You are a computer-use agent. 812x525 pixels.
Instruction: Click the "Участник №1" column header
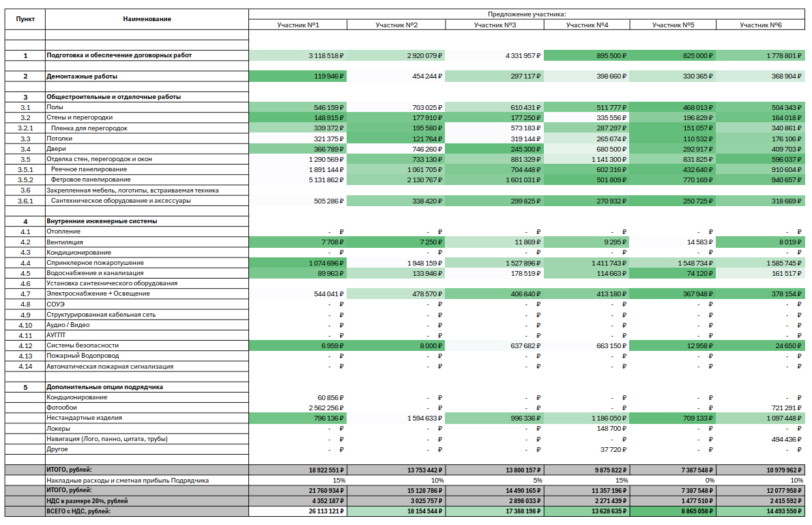tap(298, 25)
